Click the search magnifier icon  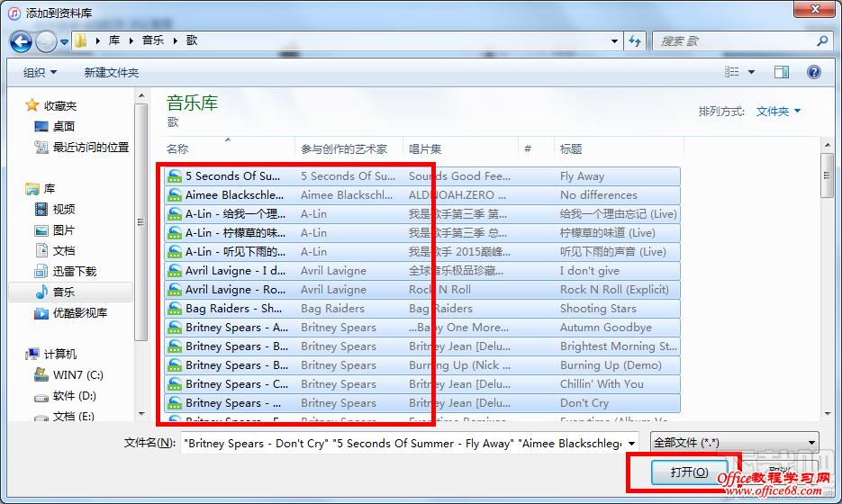point(822,40)
